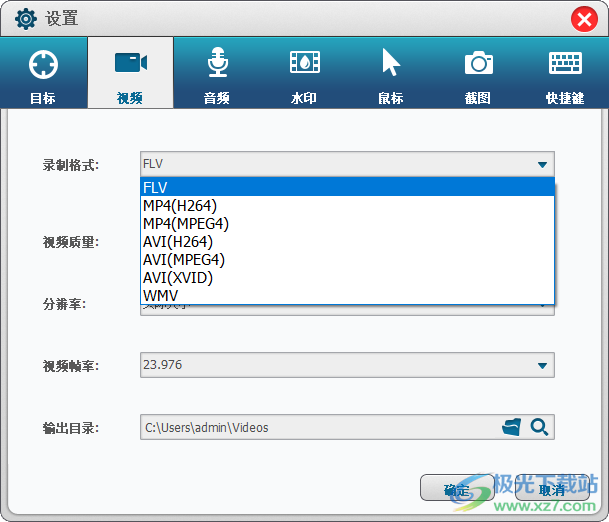Confirm settings with 确定 button
This screenshot has height=522, width=609.
tap(457, 488)
